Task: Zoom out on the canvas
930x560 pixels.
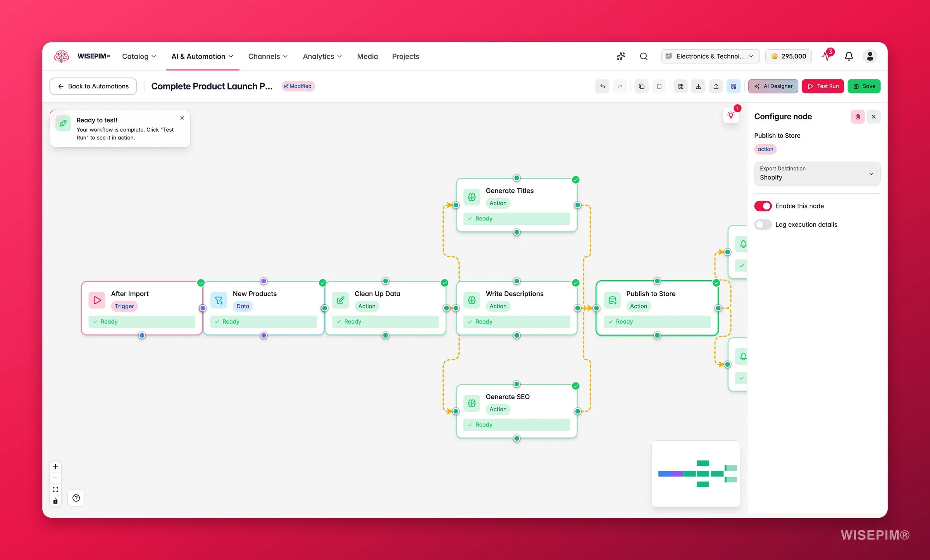Action: (55, 478)
